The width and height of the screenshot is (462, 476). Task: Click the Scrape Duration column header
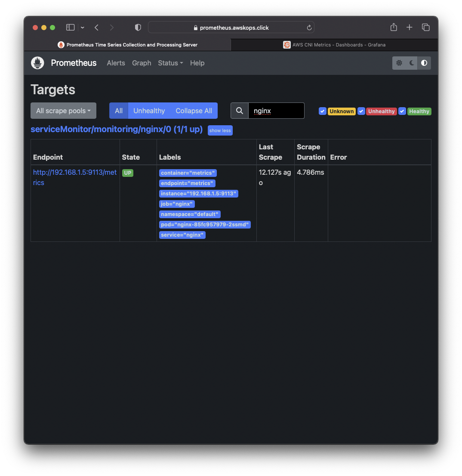point(311,152)
